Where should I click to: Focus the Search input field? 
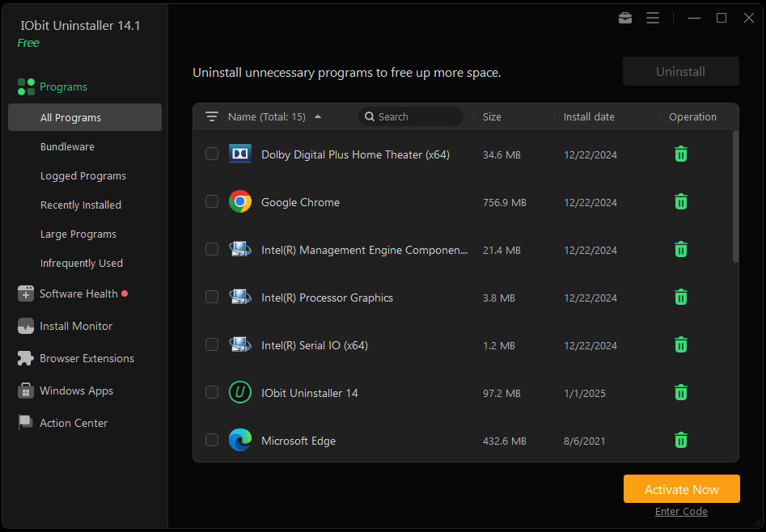(x=411, y=116)
